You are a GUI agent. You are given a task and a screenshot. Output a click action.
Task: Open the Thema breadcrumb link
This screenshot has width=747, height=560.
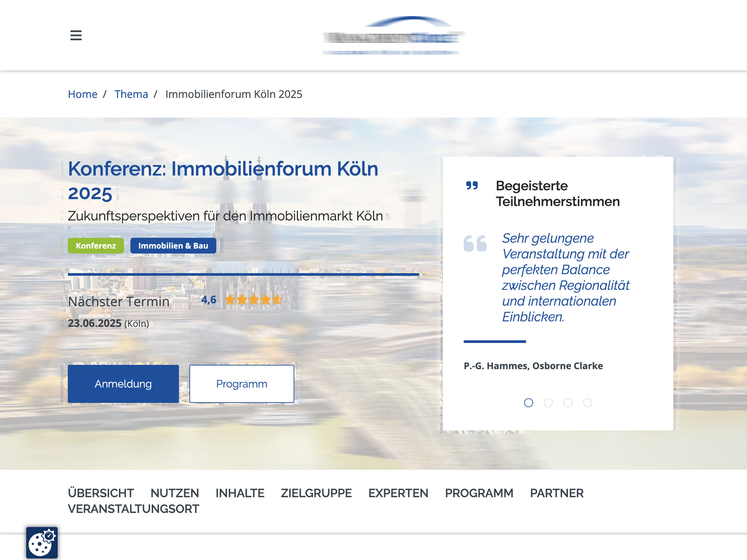coord(131,94)
